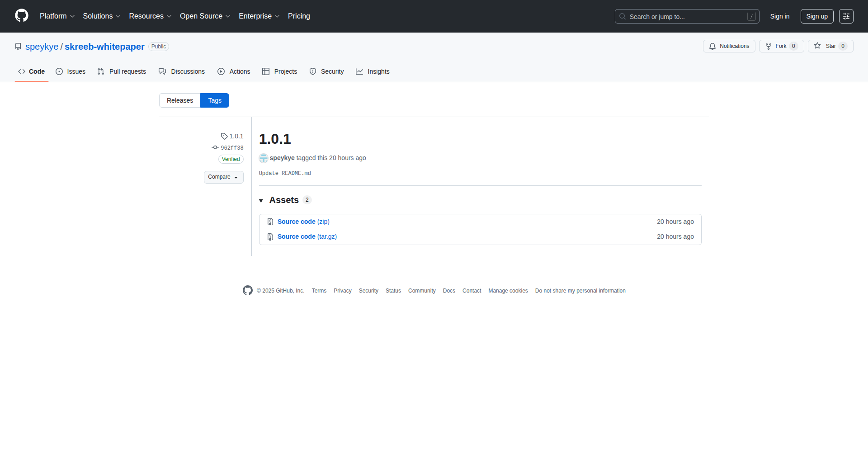The width and height of the screenshot is (868, 449).
Task: Click the Fork repository icon
Action: [769, 46]
